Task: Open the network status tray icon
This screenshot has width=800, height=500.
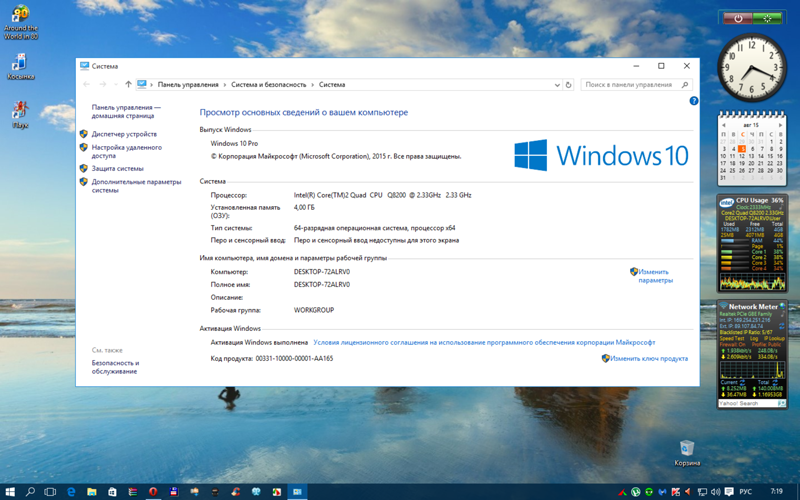Action: click(x=702, y=492)
